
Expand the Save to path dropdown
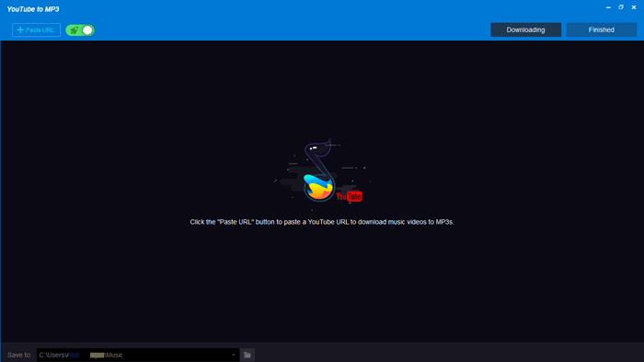[x=234, y=355]
